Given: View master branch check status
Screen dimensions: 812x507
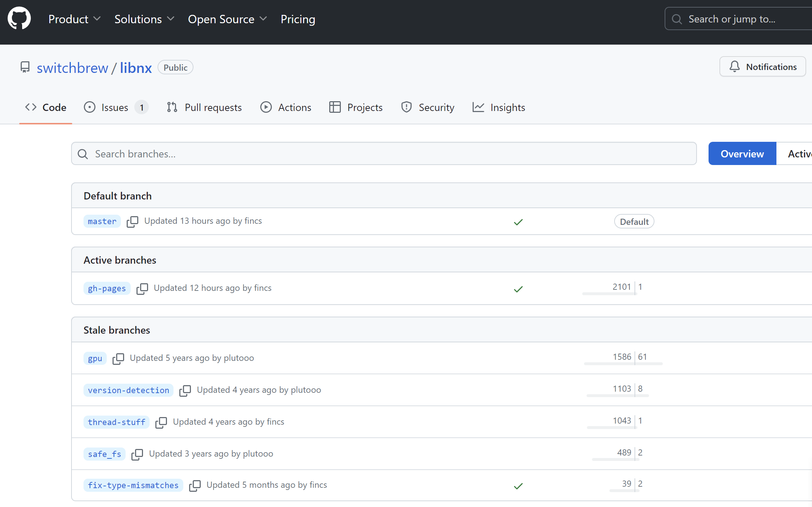Looking at the screenshot, I should click(518, 222).
